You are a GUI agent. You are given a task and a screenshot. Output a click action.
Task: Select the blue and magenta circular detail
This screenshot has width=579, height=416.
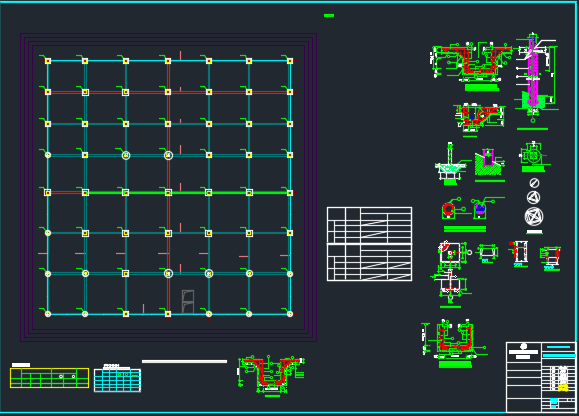(480, 209)
